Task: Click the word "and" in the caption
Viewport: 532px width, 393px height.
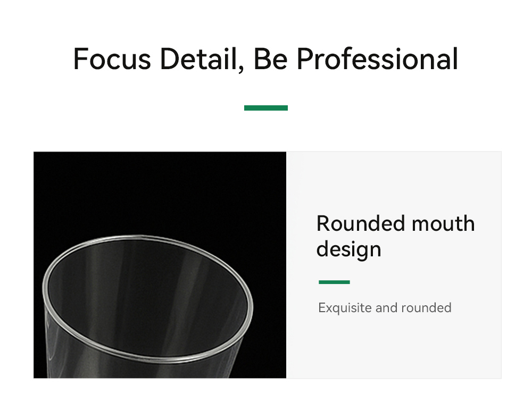Action: pyautogui.click(x=387, y=307)
